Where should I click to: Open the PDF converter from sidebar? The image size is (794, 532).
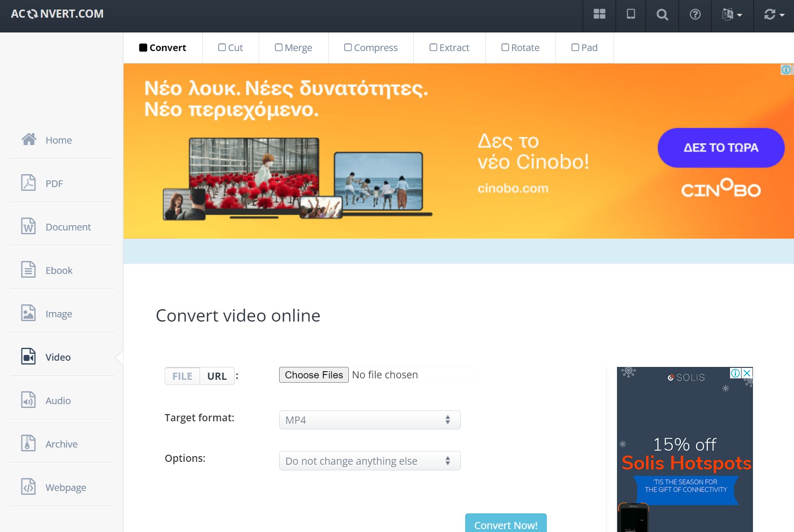click(54, 184)
